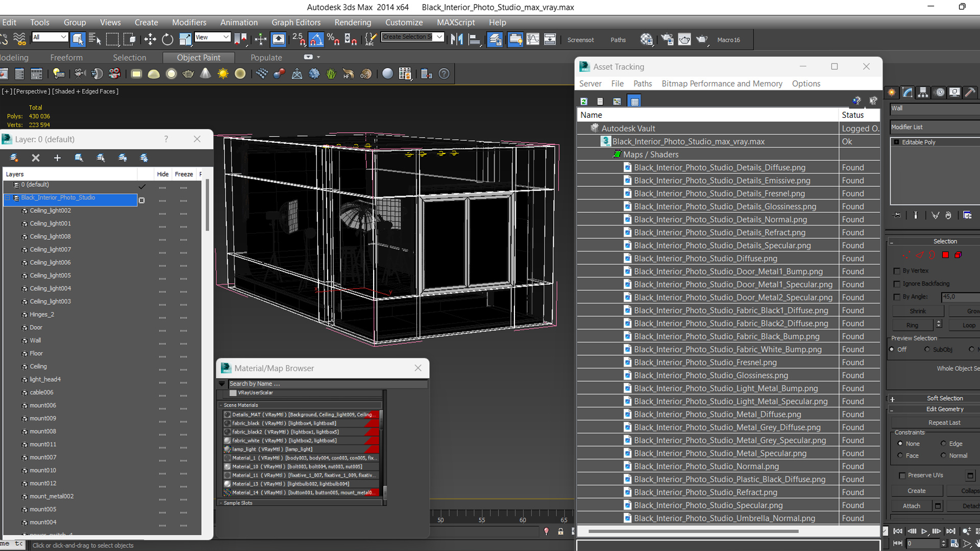Click the Repeat Last button

pyautogui.click(x=944, y=423)
